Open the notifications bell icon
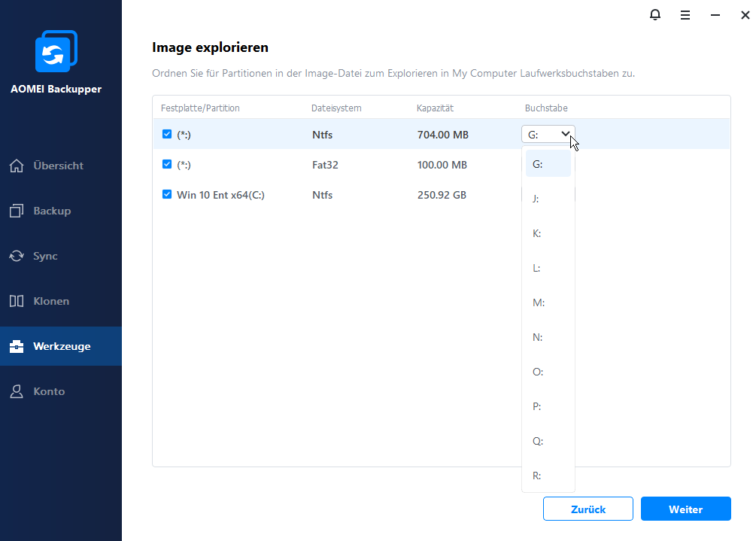Viewport: 756px width, 541px height. pyautogui.click(x=655, y=15)
